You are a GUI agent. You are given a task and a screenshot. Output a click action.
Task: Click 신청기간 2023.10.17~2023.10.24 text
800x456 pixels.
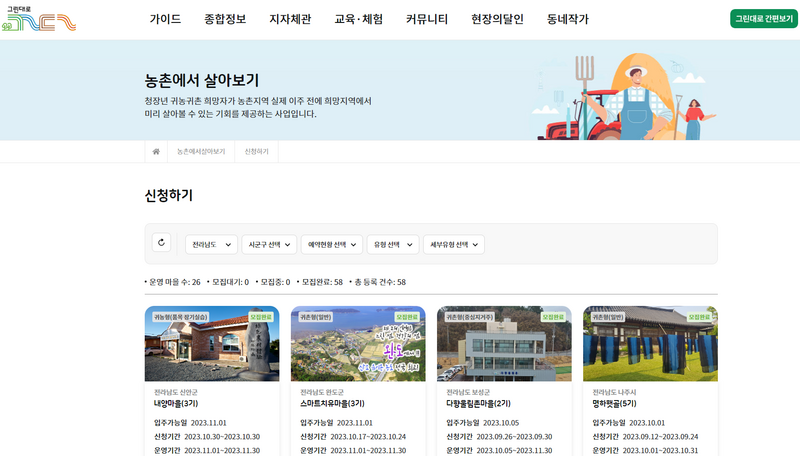click(353, 437)
